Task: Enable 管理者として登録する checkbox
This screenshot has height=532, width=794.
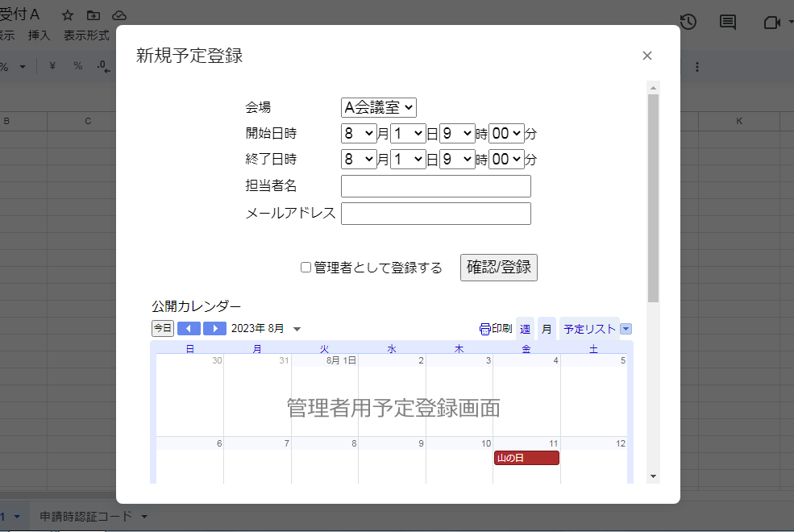Action: tap(306, 267)
